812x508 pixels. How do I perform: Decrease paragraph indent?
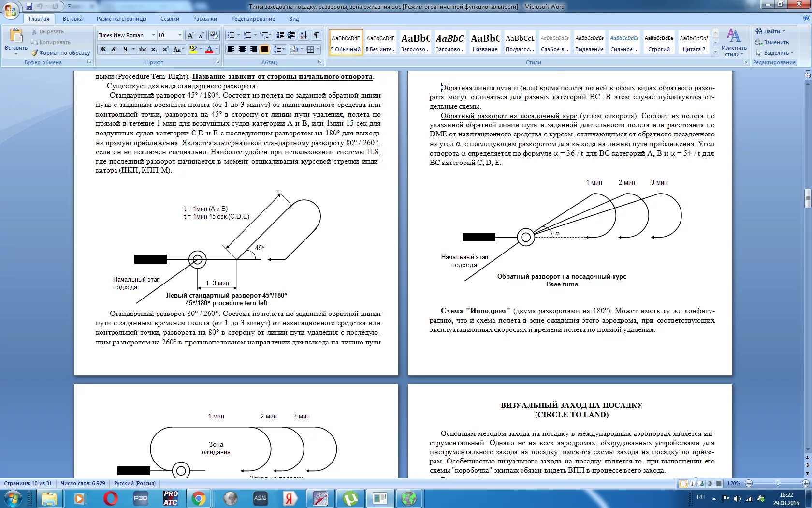(x=280, y=35)
